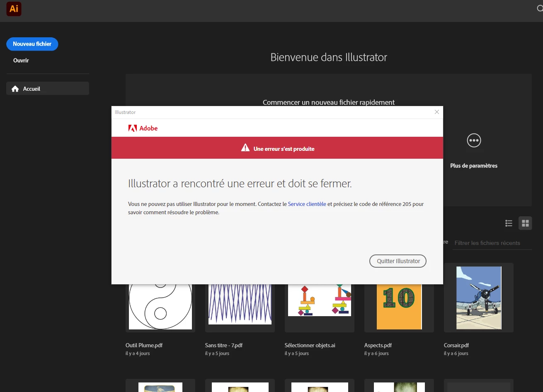
Task: Click the Illustrator Ai logo icon
Action: pos(14,9)
